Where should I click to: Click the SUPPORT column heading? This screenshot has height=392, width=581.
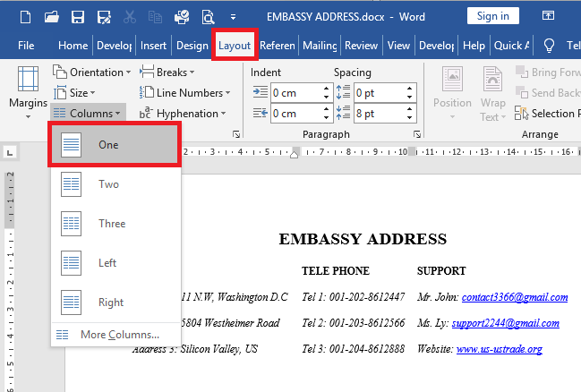[x=441, y=271]
